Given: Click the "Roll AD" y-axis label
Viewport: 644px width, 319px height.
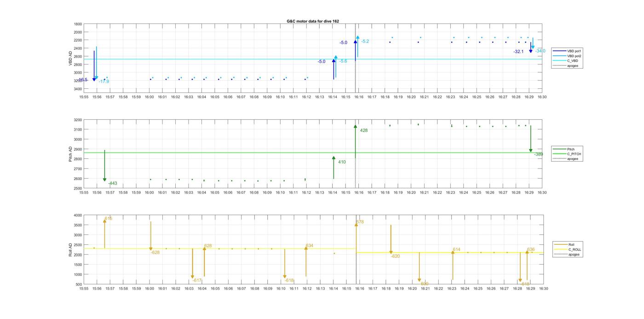Looking at the screenshot, I should coord(71,249).
